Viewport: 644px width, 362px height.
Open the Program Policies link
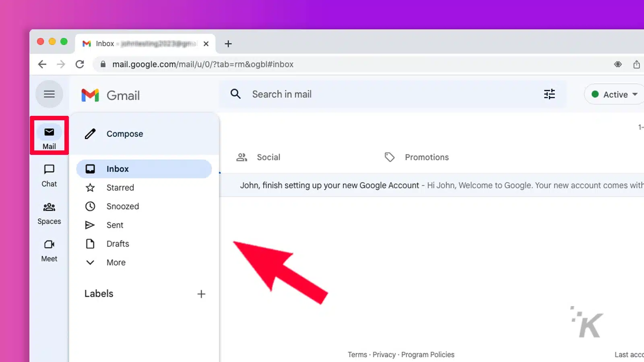coord(428,355)
